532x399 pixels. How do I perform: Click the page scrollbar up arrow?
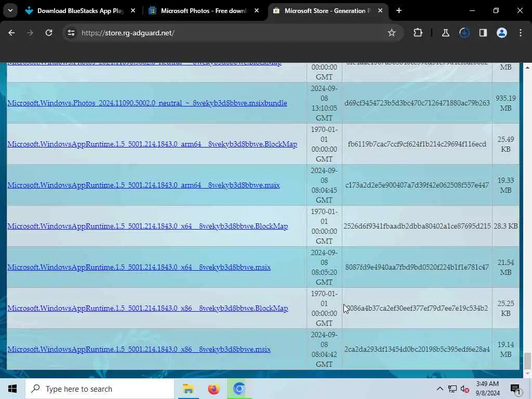pos(527,68)
